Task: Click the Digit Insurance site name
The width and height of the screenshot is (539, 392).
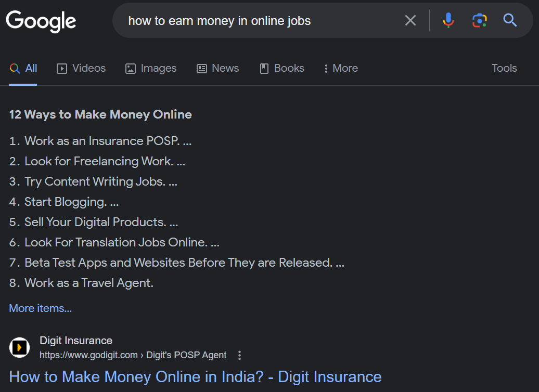Action: pos(76,341)
